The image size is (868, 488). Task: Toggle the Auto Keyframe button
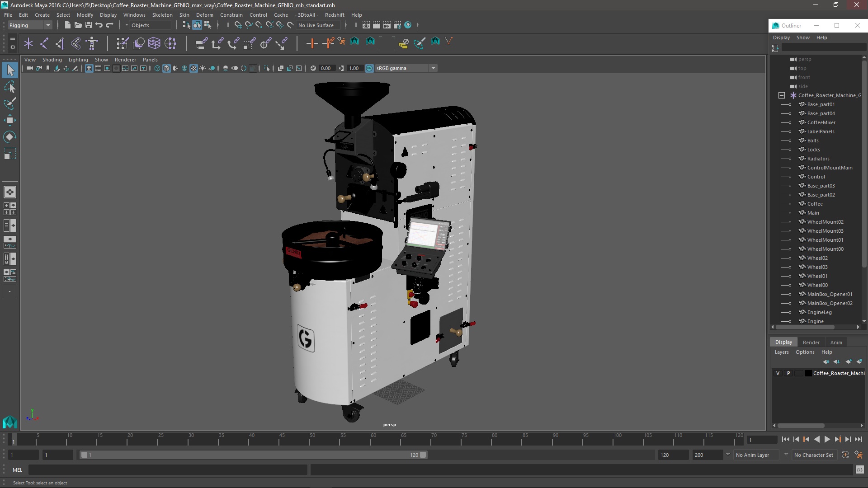click(x=845, y=455)
